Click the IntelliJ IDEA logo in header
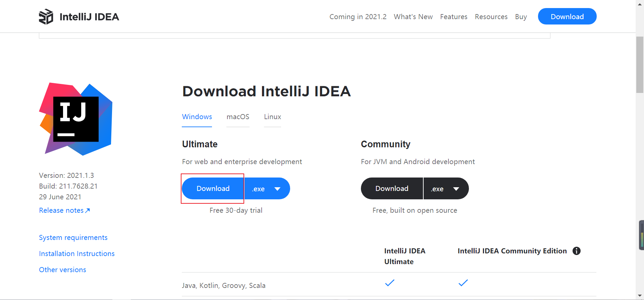Screen dimensions: 644x300 [x=46, y=17]
